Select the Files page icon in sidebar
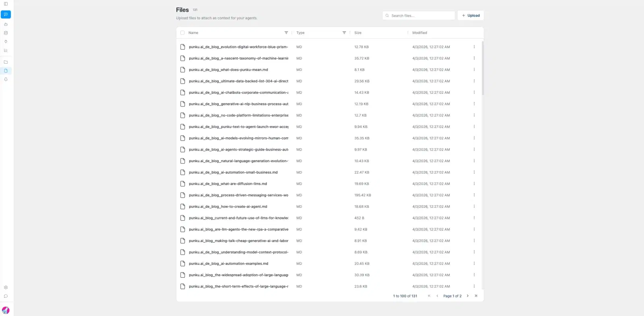The width and height of the screenshot is (644, 316). (x=6, y=70)
